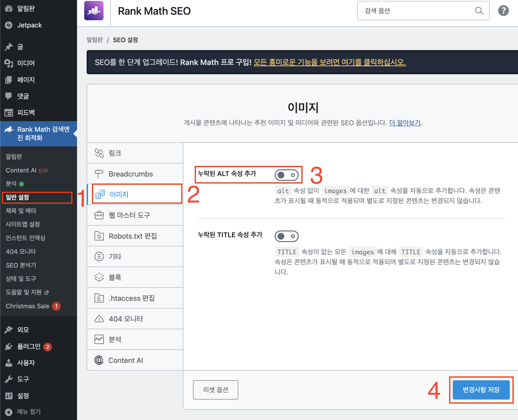Open the Robots.txt 편집 file icon
Image resolution: width=518 pixels, height=420 pixels.
pyautogui.click(x=99, y=236)
